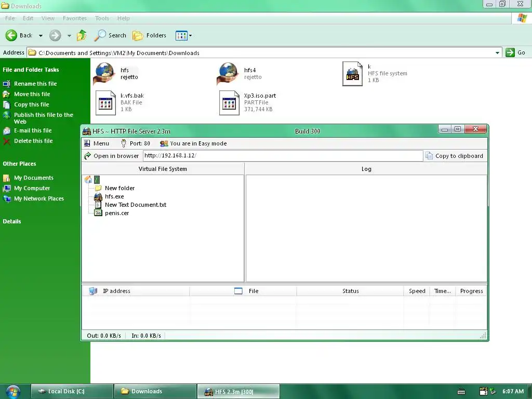The height and width of the screenshot is (399, 532).
Task: Switch to Downloads taskbar button
Action: pyautogui.click(x=155, y=391)
